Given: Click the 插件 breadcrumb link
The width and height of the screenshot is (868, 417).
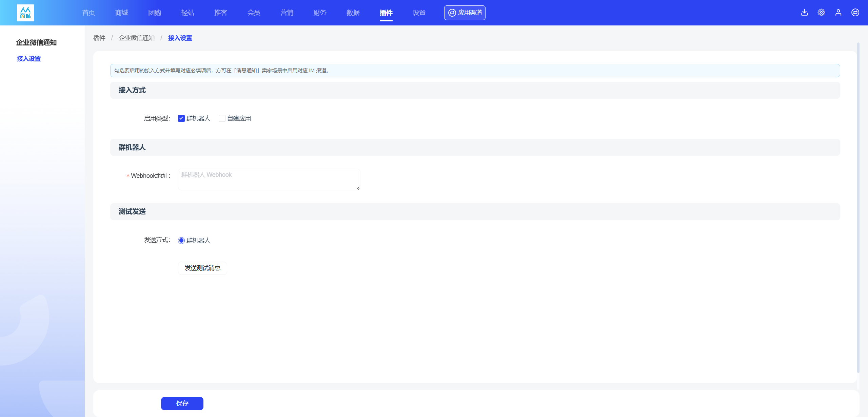Looking at the screenshot, I should (99, 38).
